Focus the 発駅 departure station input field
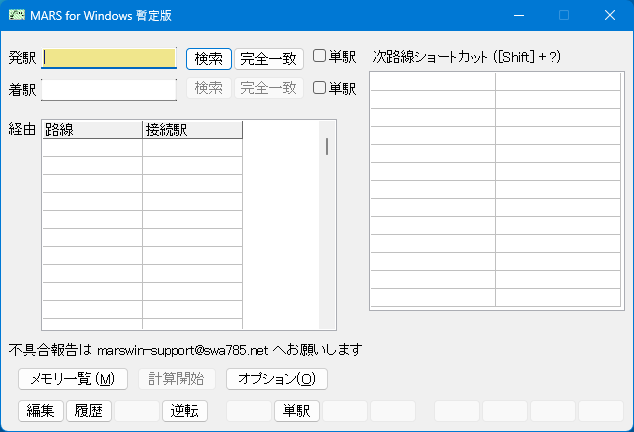Screen dimensions: 634x432 [109, 58]
